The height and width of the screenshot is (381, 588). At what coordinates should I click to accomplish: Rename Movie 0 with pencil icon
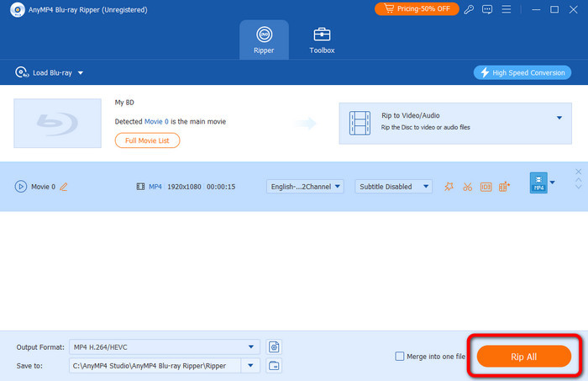pyautogui.click(x=64, y=187)
